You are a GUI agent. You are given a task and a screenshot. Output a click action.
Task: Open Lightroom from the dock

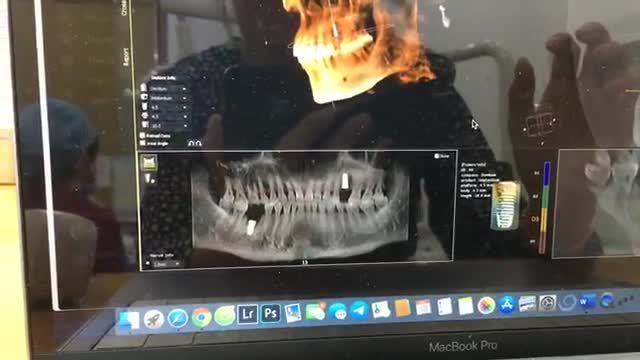pyautogui.click(x=247, y=315)
